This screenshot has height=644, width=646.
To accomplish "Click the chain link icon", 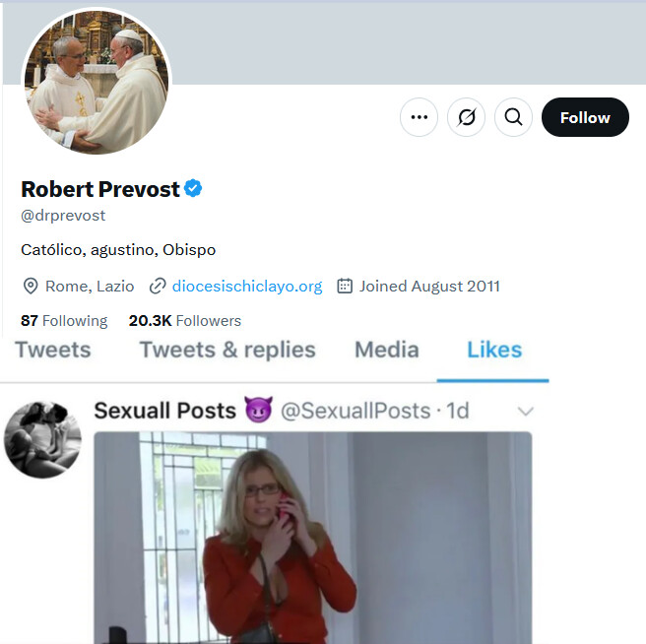I will click(157, 287).
